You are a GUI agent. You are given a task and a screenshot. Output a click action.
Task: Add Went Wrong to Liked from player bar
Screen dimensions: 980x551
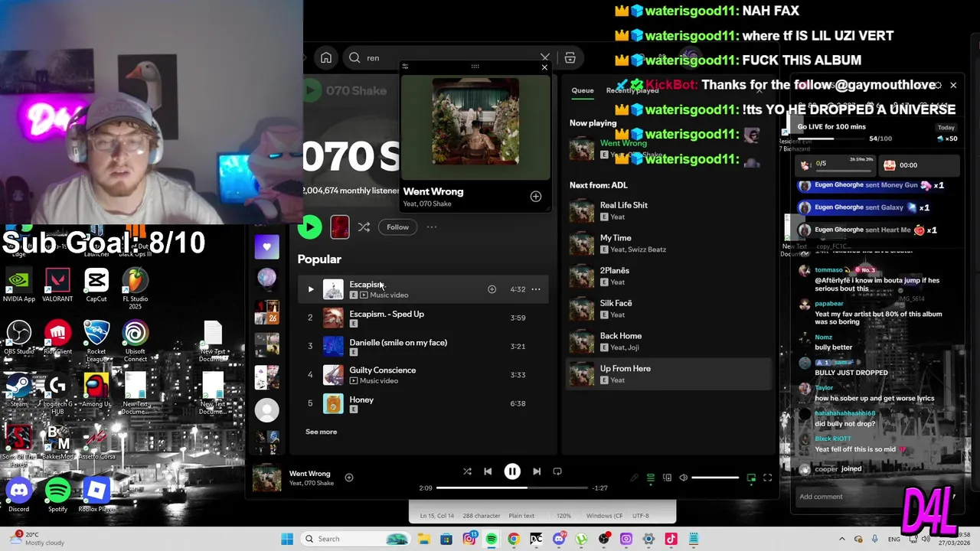[349, 478]
